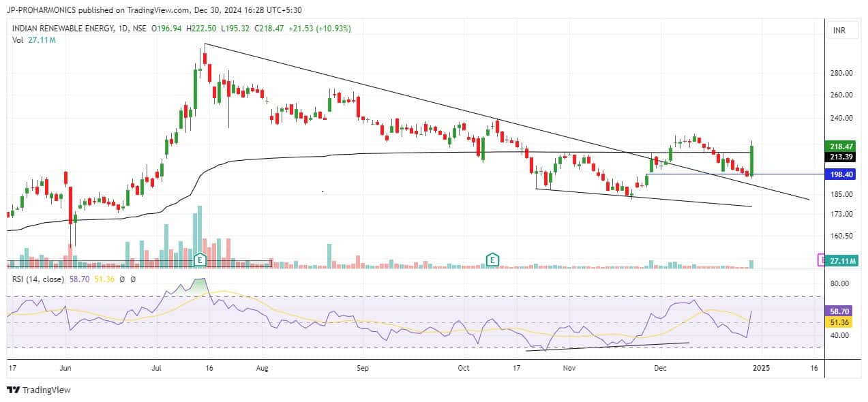Click the Sep label on time axis
This screenshot has height=402, width=868.
coord(362,368)
